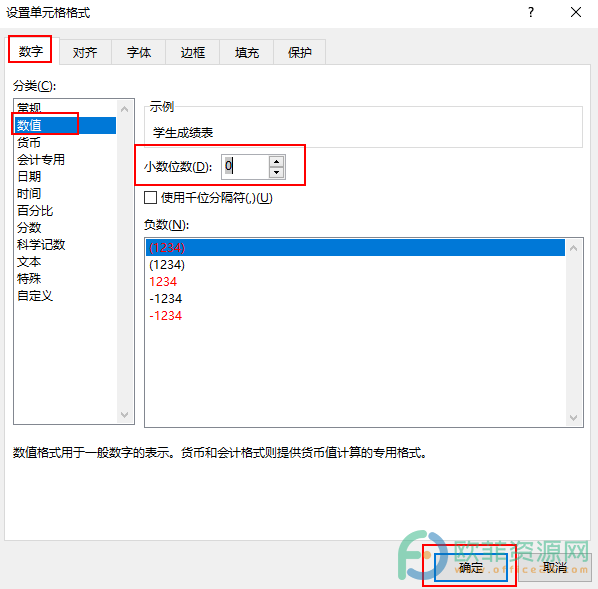Click category list scroll down arrow
The height and width of the screenshot is (589, 598).
tap(124, 415)
